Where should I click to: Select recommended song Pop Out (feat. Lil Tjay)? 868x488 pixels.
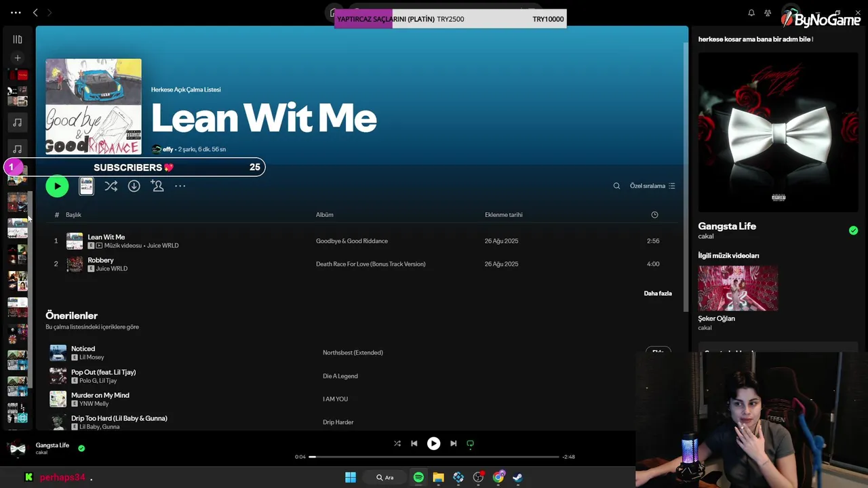pos(103,372)
